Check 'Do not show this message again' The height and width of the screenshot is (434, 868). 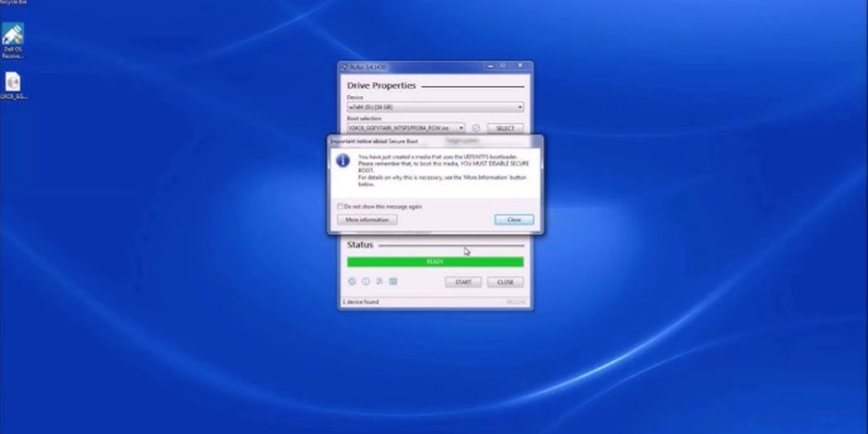pyautogui.click(x=340, y=207)
